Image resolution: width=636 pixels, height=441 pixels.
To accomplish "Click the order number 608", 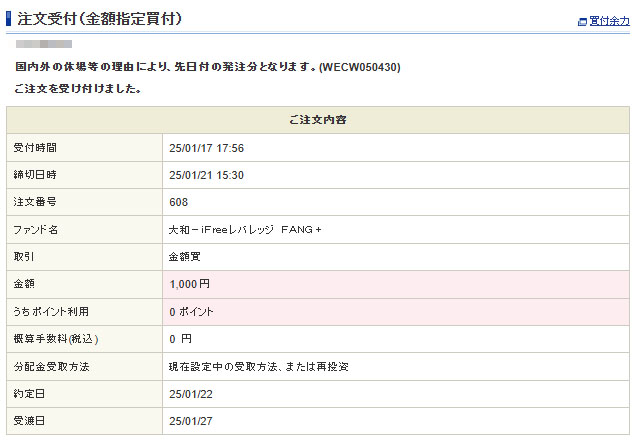I will [x=179, y=202].
